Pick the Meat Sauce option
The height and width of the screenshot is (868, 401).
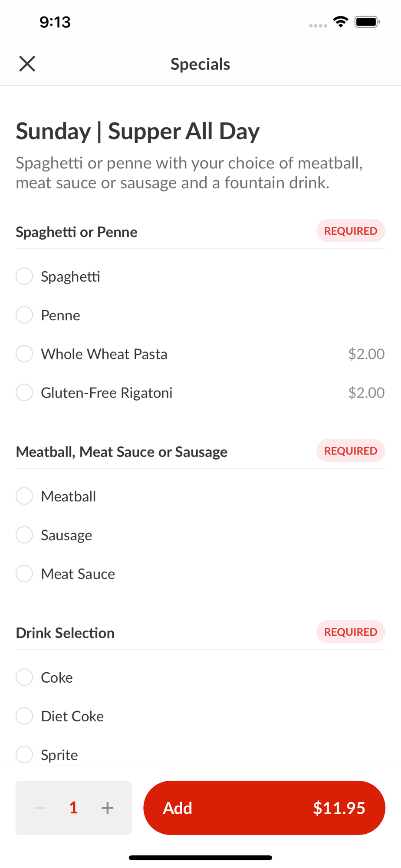click(24, 574)
